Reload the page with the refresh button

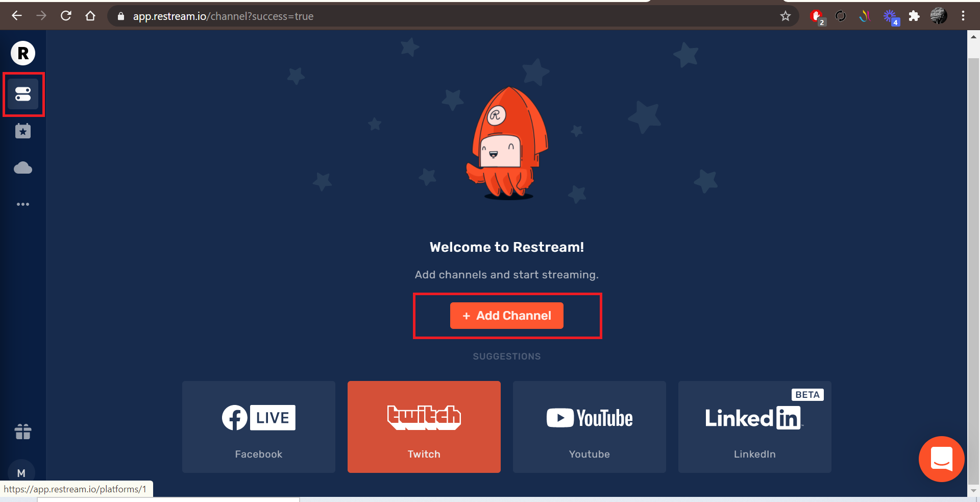tap(66, 16)
